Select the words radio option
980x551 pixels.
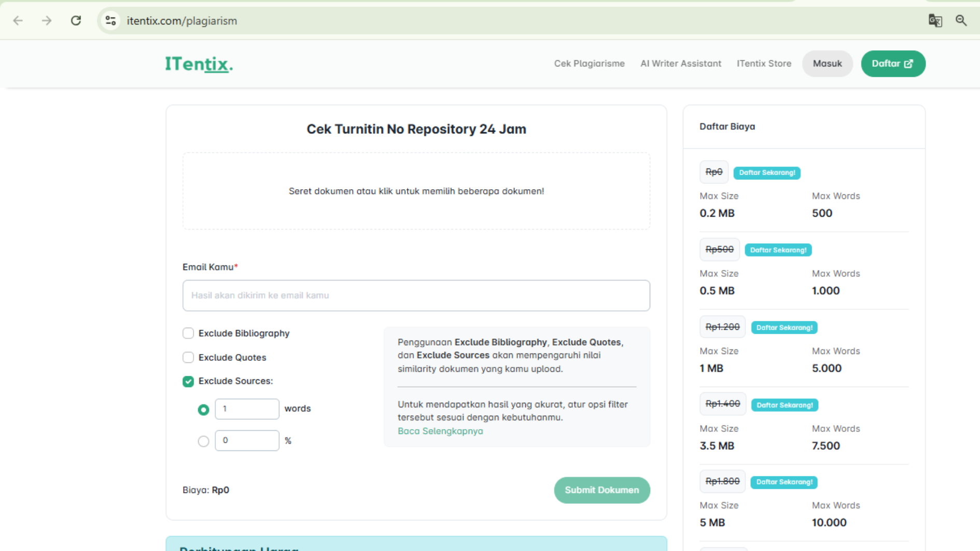coord(203,409)
